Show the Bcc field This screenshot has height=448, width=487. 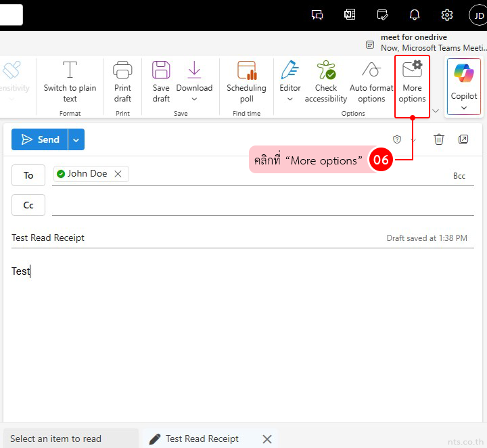coord(459,176)
